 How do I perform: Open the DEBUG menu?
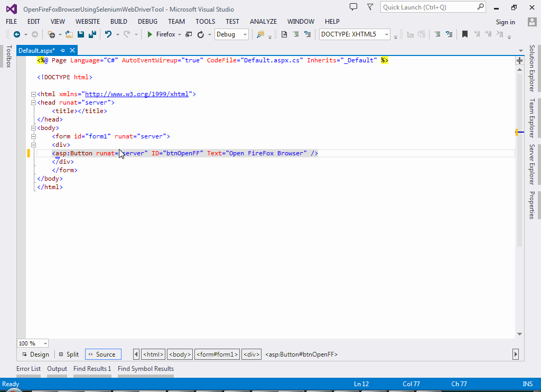[148, 21]
